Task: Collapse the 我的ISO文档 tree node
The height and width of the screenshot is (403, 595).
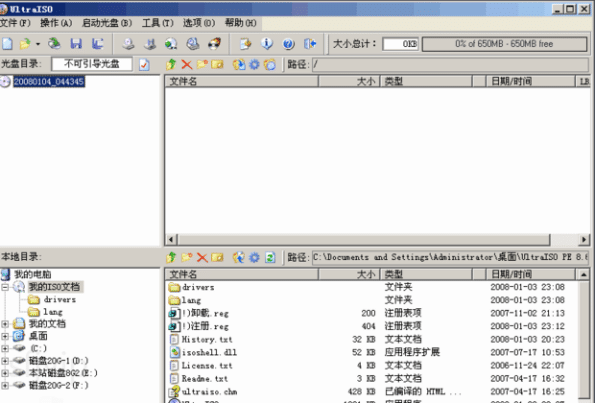Action: tap(5, 287)
